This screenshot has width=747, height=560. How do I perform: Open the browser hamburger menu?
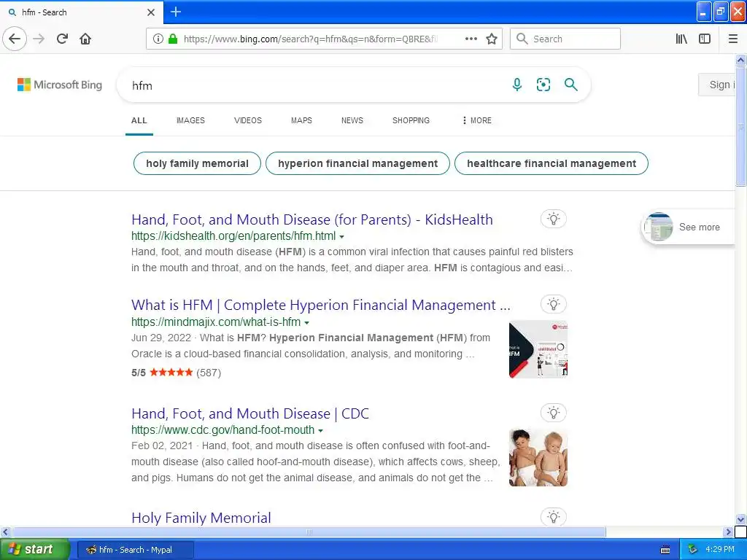733,39
